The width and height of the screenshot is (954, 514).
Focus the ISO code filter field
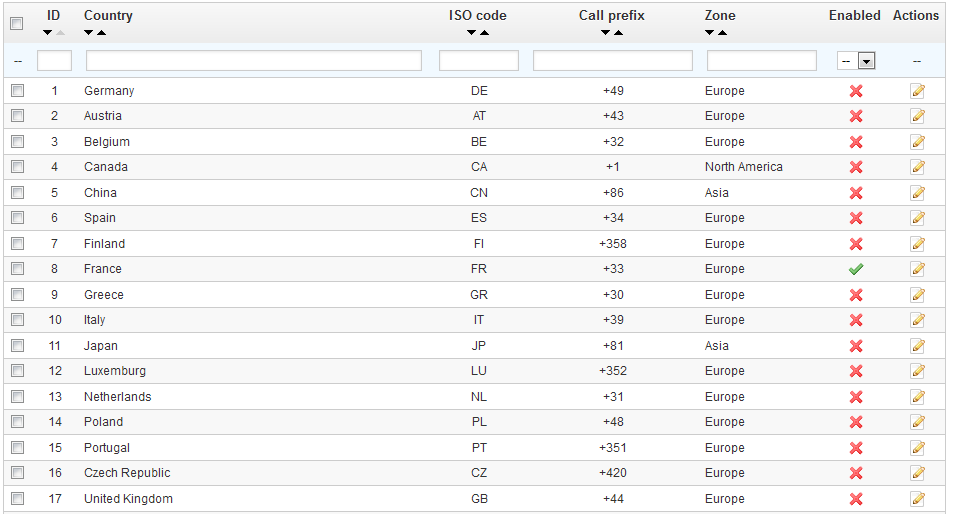(479, 61)
